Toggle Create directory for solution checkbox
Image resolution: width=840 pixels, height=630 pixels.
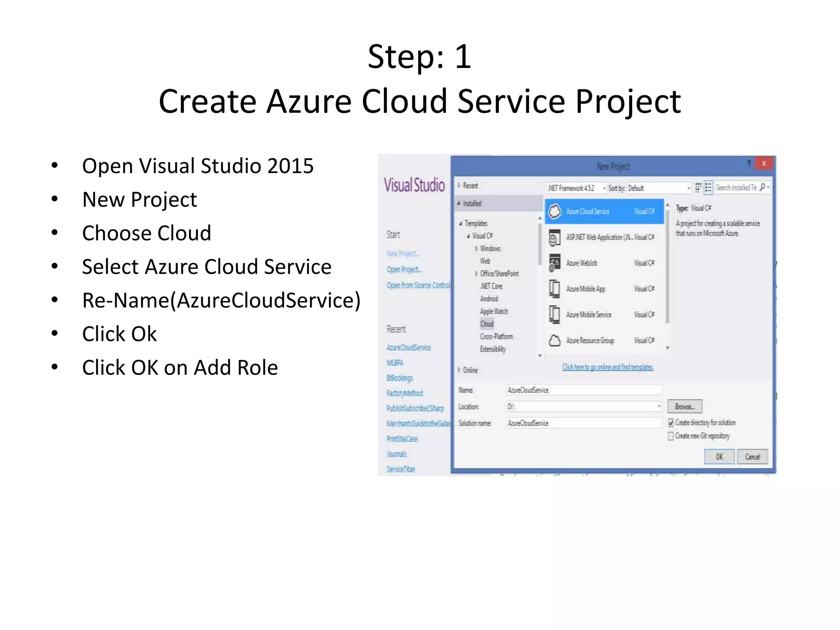click(x=671, y=423)
